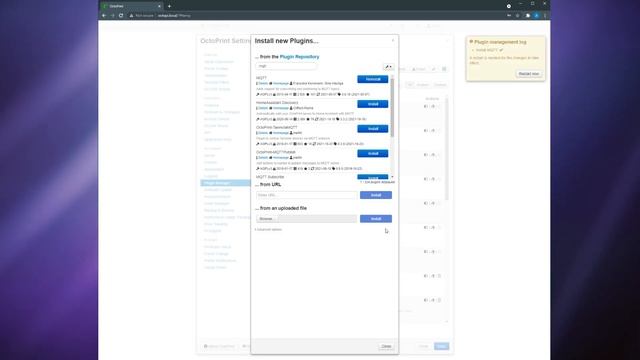The height and width of the screenshot is (360, 640).
Task: Click the 'MQTT Subscribe' plugin name
Action: 270,177
